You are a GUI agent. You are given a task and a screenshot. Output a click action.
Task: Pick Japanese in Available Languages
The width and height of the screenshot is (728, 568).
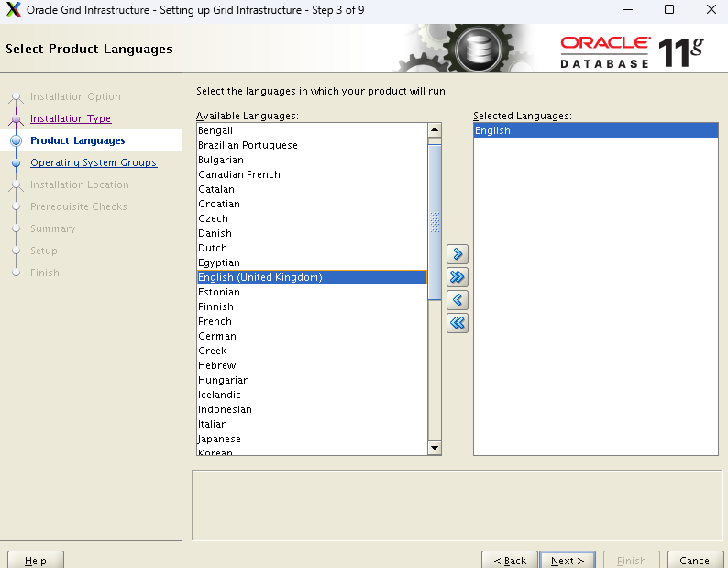pos(312,439)
